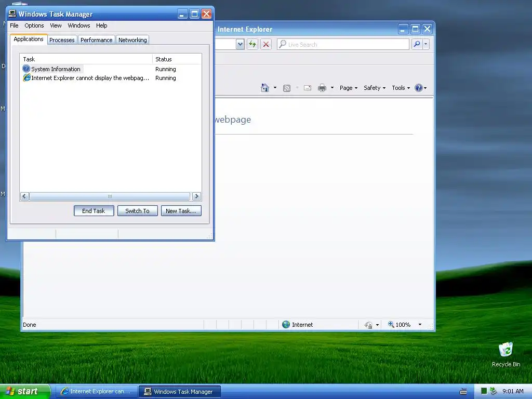
Task: Open the Help menu in Task Manager
Action: coord(101,25)
